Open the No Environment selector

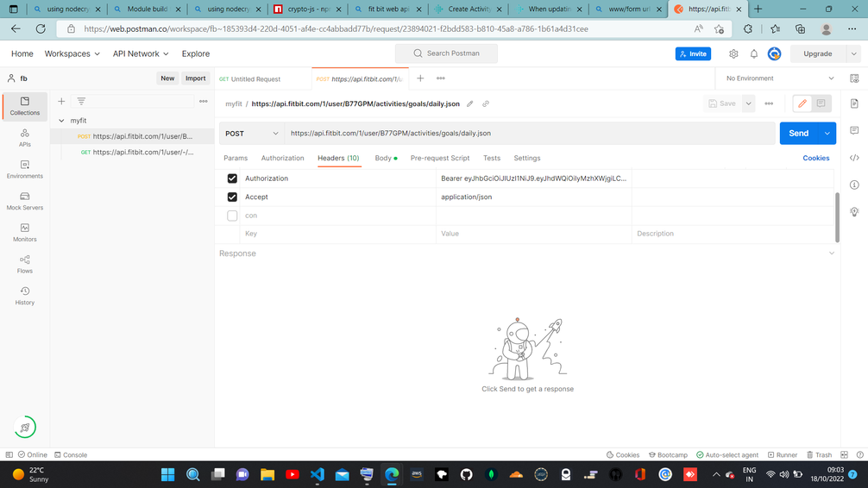[x=780, y=78]
